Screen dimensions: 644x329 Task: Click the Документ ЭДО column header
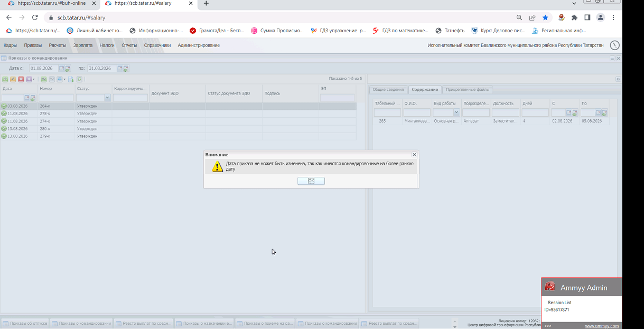(177, 93)
